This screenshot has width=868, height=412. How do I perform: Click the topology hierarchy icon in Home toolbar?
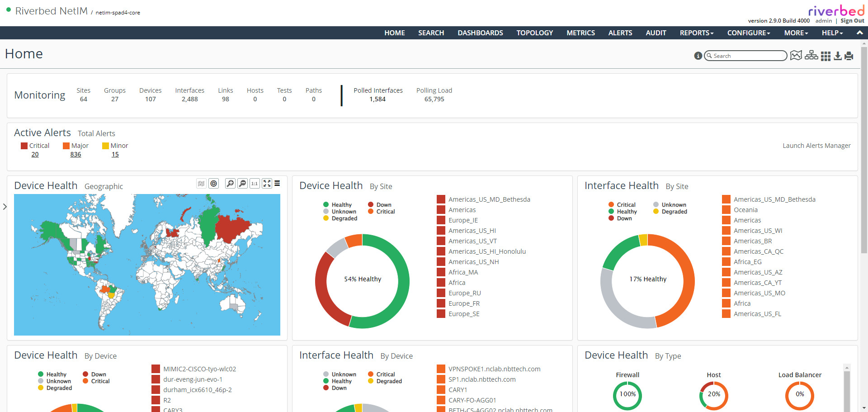811,56
